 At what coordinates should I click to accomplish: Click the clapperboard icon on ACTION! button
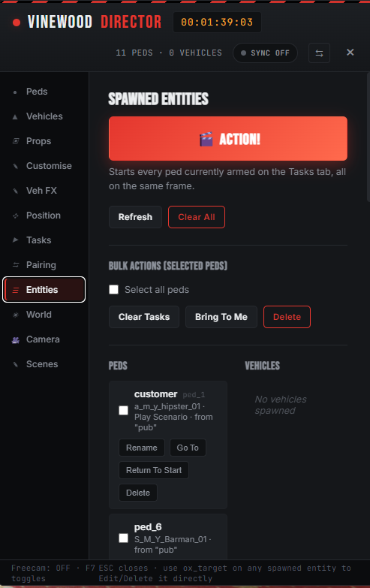(x=206, y=139)
